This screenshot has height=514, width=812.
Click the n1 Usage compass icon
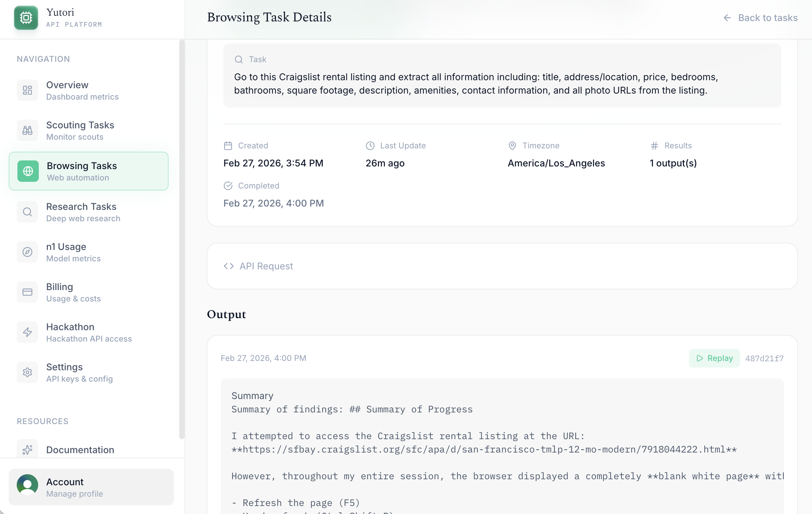pyautogui.click(x=27, y=252)
